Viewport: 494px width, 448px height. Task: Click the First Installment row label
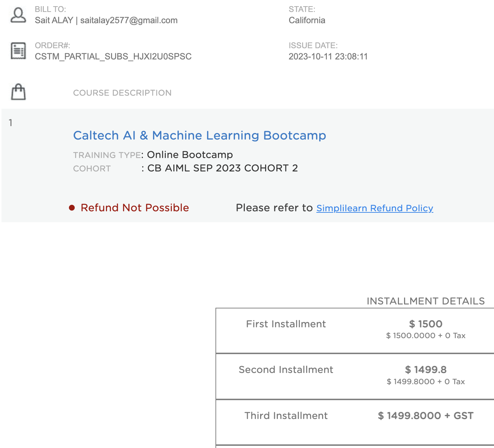pyautogui.click(x=286, y=324)
